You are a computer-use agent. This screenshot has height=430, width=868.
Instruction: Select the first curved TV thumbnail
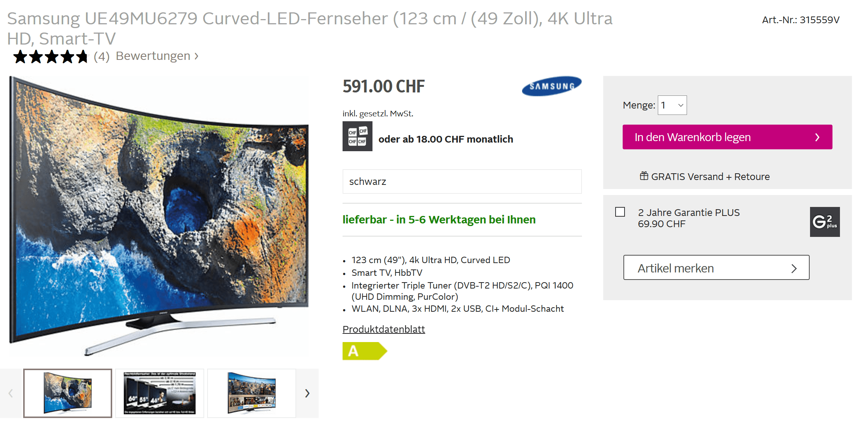pyautogui.click(x=68, y=393)
